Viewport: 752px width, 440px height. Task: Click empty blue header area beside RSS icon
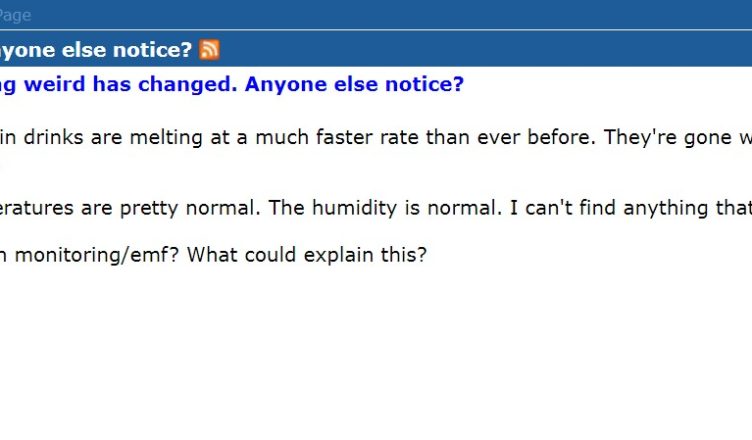point(485,49)
